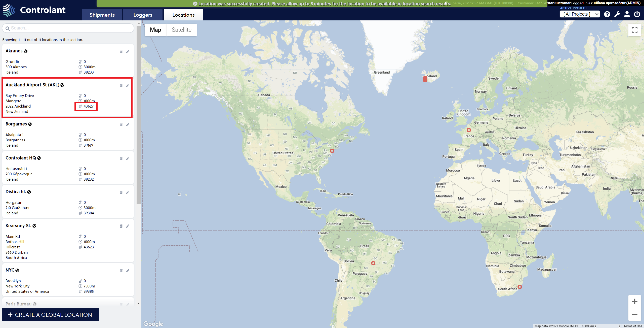This screenshot has height=328, width=644.
Task: Edit the Controlant HQ location
Action: click(x=128, y=158)
